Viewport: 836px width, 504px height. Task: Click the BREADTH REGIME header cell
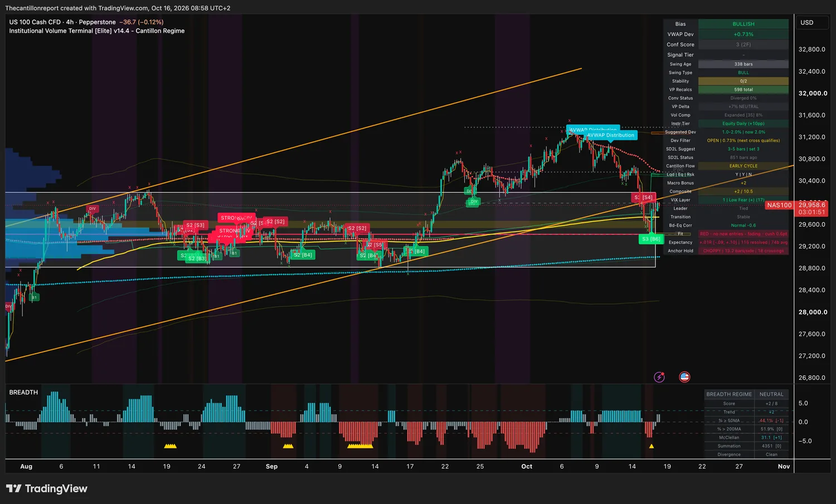(x=729, y=394)
